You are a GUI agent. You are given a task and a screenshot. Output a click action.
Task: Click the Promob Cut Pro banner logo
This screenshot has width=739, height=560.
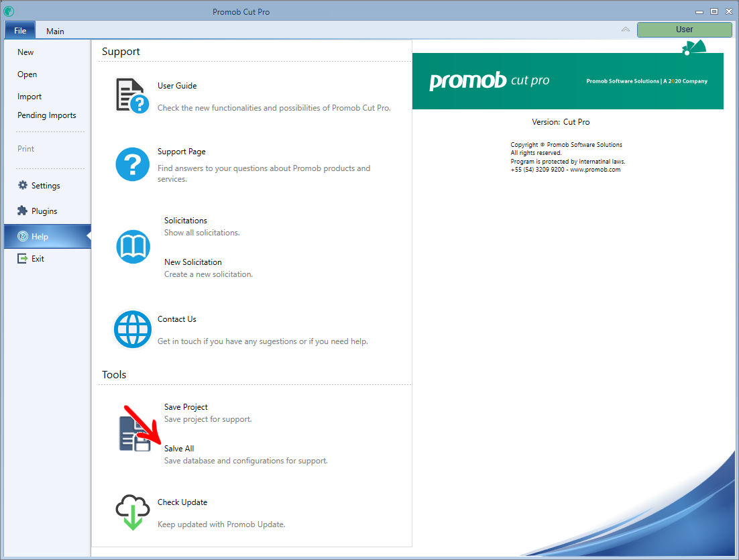(x=489, y=81)
